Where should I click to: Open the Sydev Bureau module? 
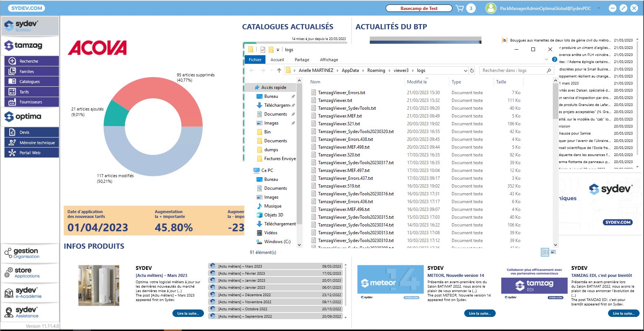tap(30, 26)
